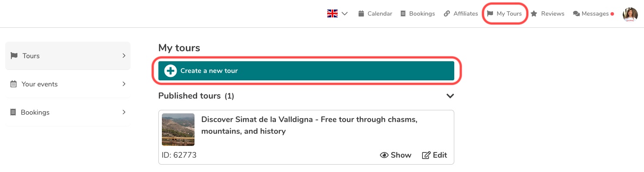Click the user profile avatar

[630, 14]
